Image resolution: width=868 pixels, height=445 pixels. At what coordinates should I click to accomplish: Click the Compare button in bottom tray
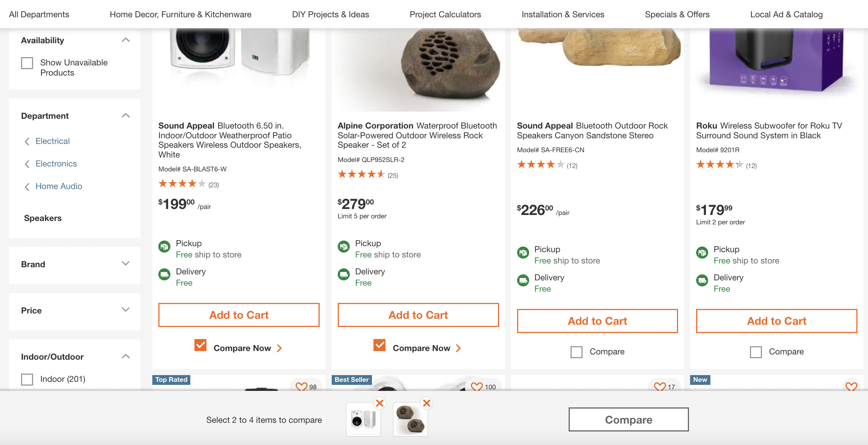pyautogui.click(x=628, y=419)
